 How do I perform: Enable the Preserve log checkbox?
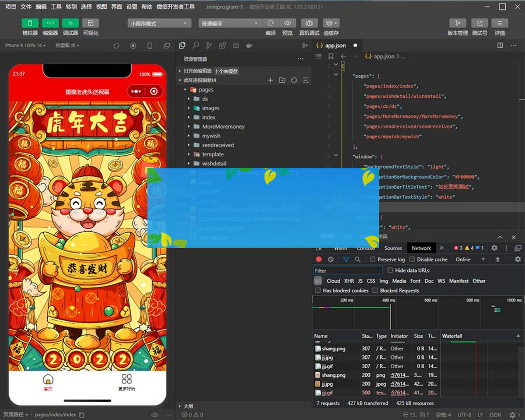[373, 259]
